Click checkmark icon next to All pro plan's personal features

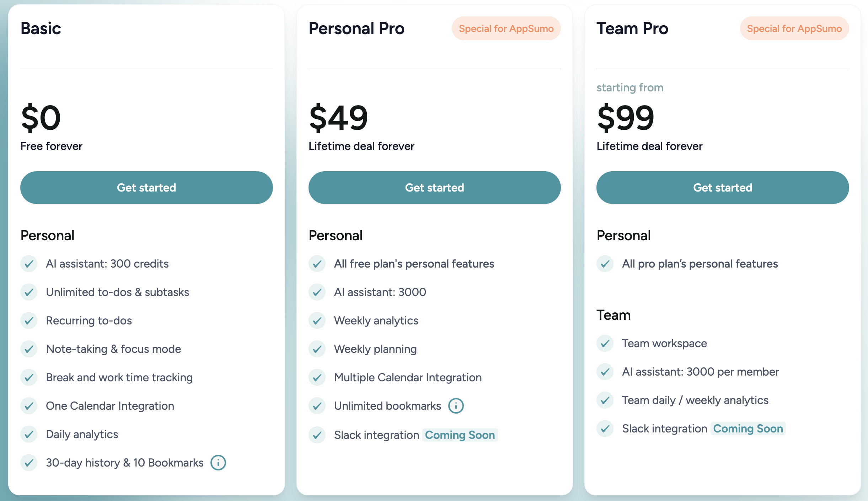pyautogui.click(x=605, y=264)
